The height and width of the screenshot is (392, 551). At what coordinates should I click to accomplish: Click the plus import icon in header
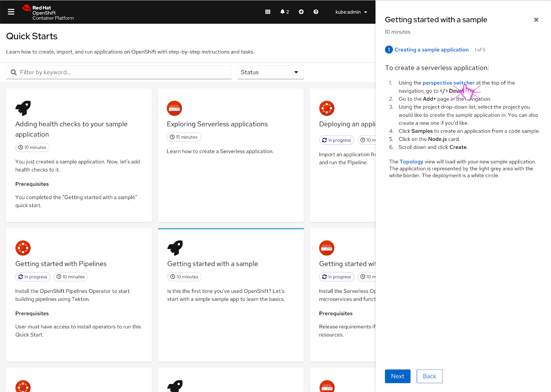tap(301, 12)
